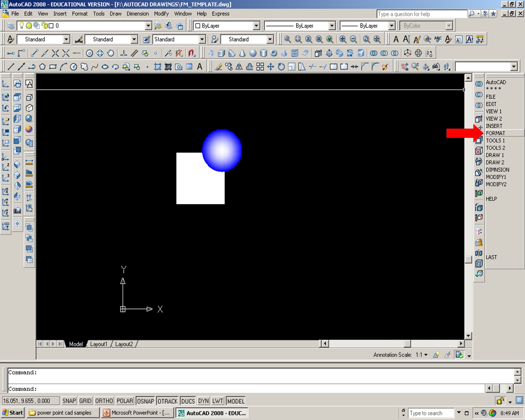The width and height of the screenshot is (525, 420).
Task: Open the Draw menu
Action: click(x=115, y=14)
